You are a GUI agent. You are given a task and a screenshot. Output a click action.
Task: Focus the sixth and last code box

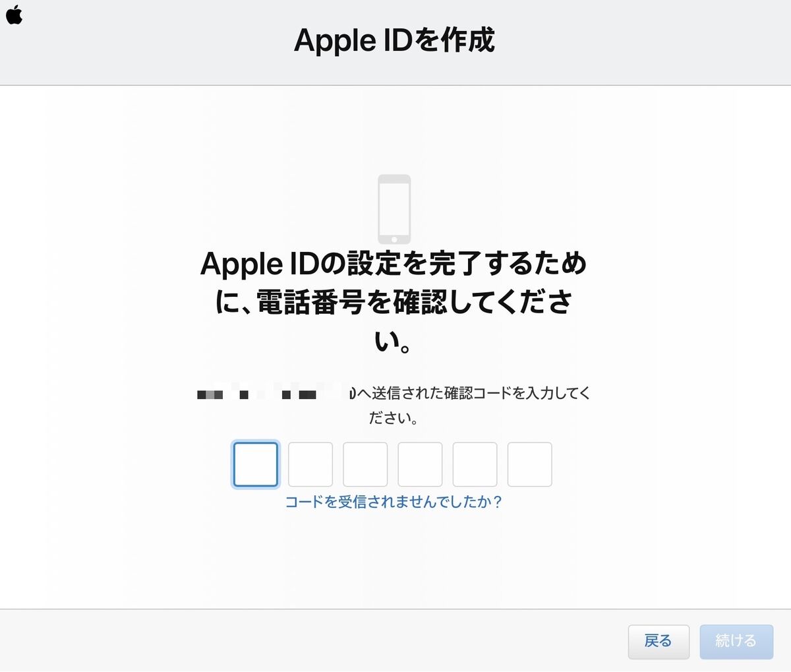pos(529,464)
